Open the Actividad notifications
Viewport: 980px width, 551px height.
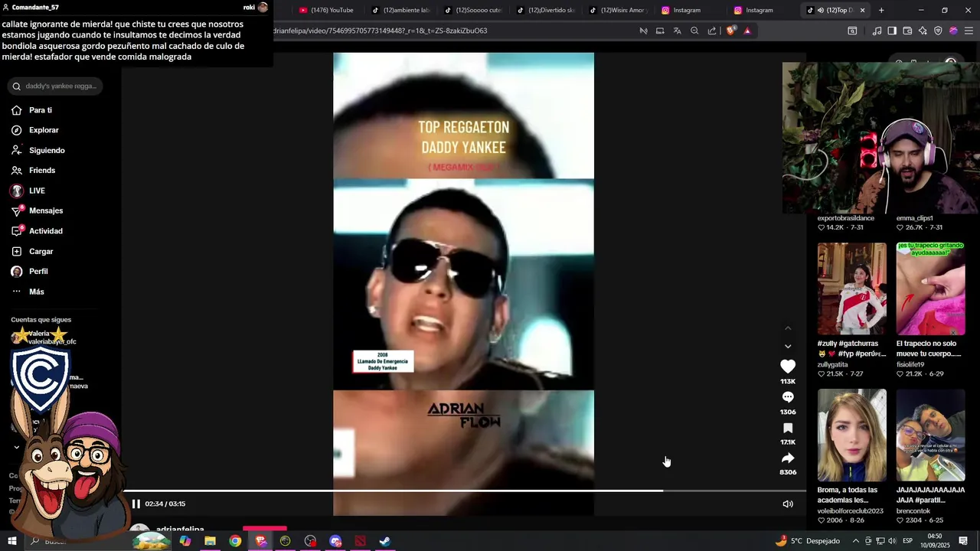click(38, 231)
